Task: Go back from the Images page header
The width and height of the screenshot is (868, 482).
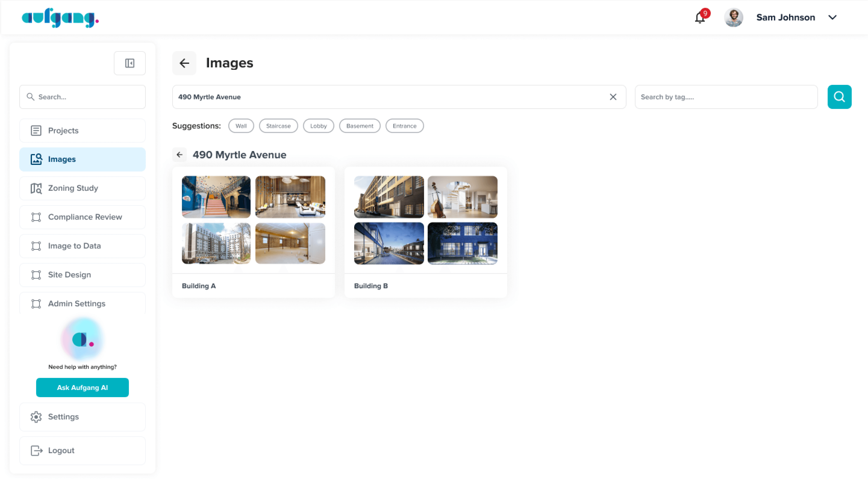Action: click(184, 63)
